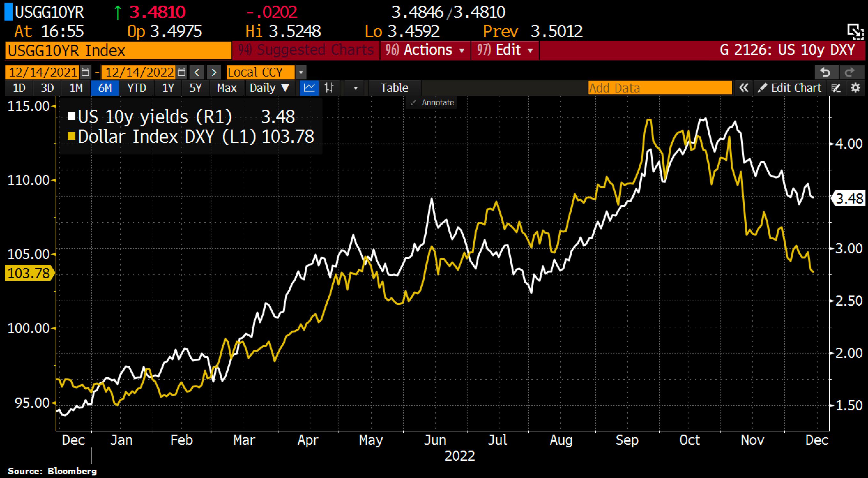Expand the Local CCY currency dropdown

[x=301, y=72]
